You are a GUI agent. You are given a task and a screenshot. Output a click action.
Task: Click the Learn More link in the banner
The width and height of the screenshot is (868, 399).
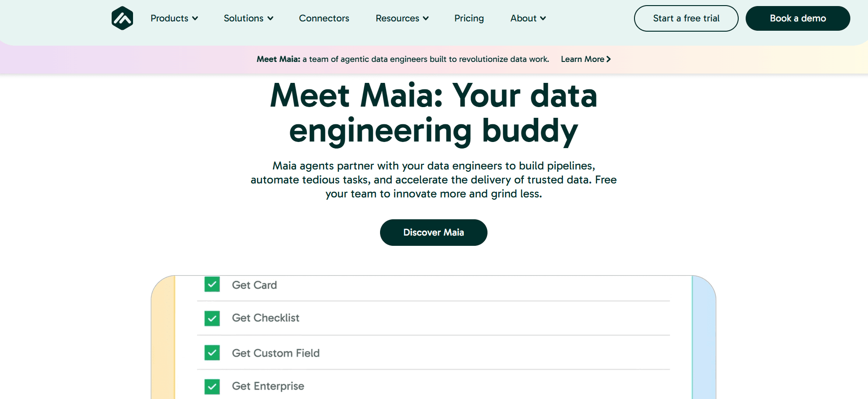(582, 59)
